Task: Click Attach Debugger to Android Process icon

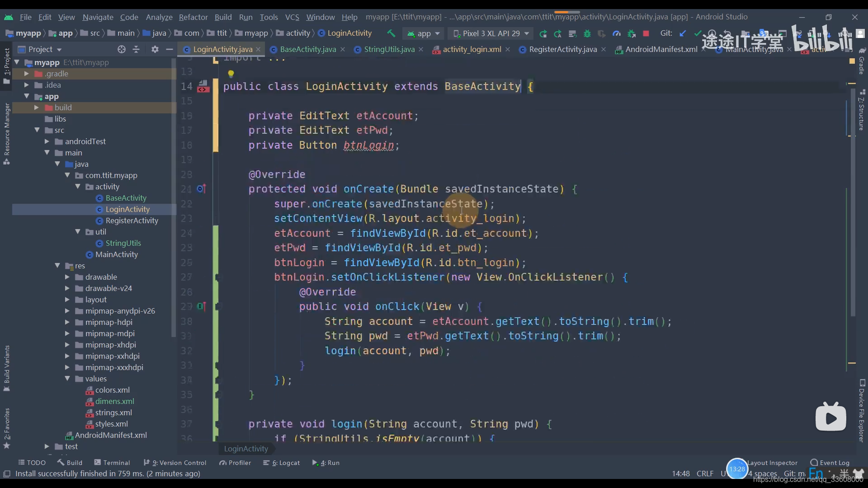Action: click(632, 33)
